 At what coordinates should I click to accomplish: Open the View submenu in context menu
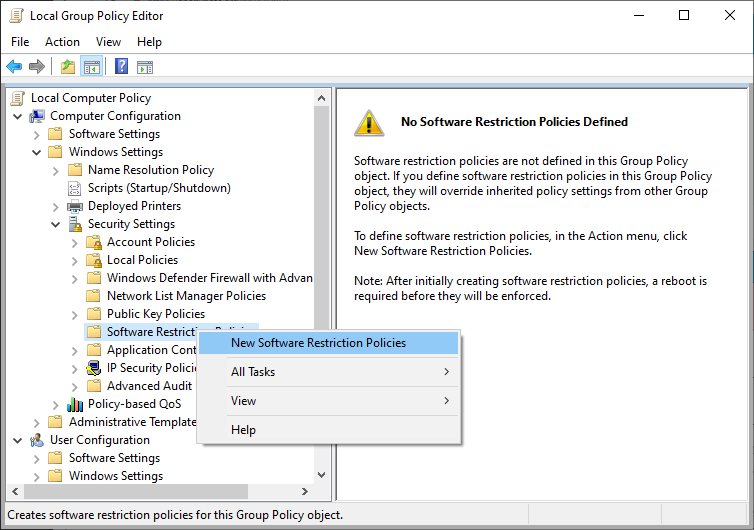coord(243,401)
